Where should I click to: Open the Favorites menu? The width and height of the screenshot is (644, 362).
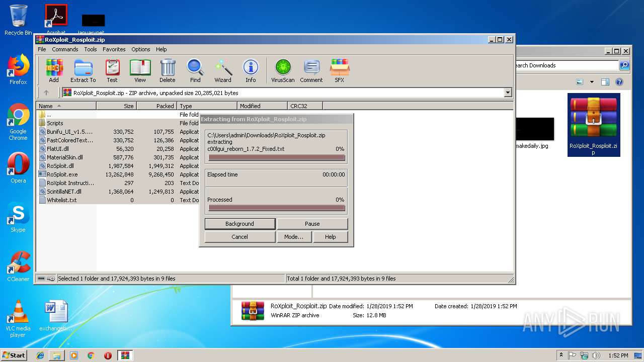[114, 49]
